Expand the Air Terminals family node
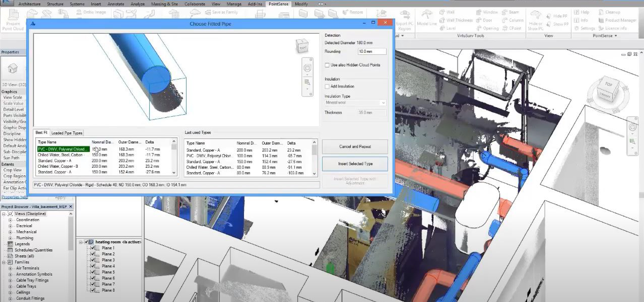 point(10,268)
